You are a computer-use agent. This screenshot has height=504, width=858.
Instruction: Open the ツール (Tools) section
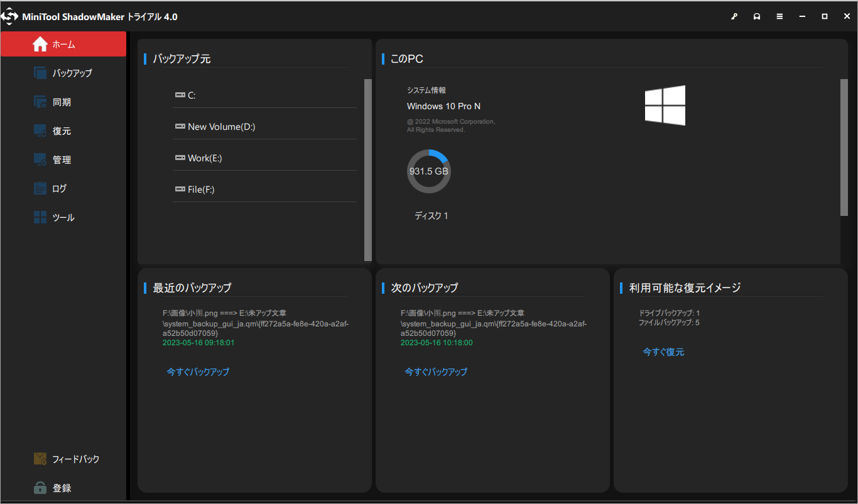(63, 217)
